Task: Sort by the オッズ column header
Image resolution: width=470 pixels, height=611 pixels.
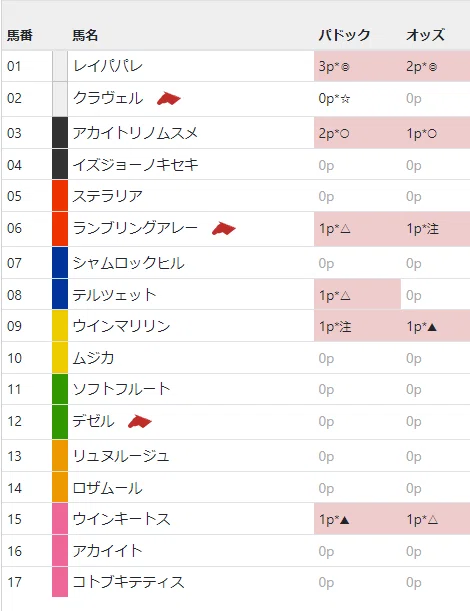Action: click(x=425, y=35)
